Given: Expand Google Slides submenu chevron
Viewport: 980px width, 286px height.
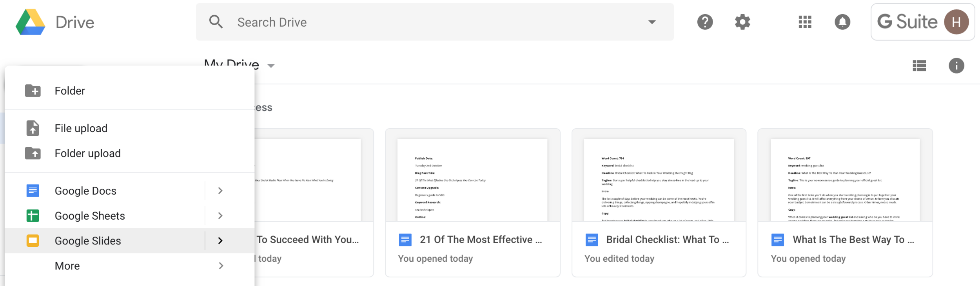Looking at the screenshot, I should (220, 241).
